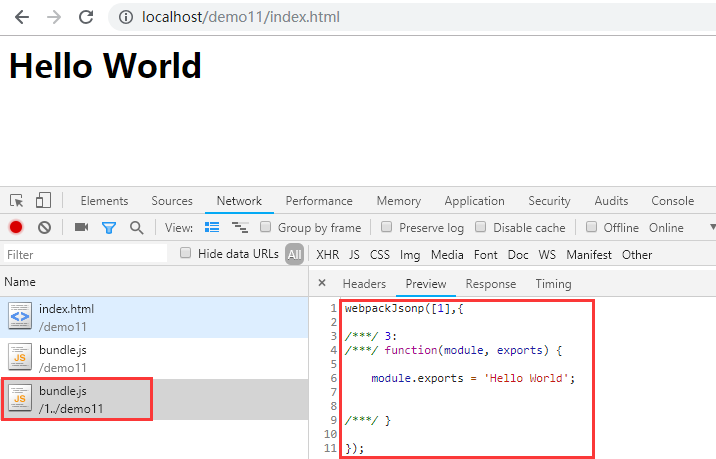Image resolution: width=716 pixels, height=459 pixels.
Task: Click the function(module, exports) code line
Action: tap(453, 350)
